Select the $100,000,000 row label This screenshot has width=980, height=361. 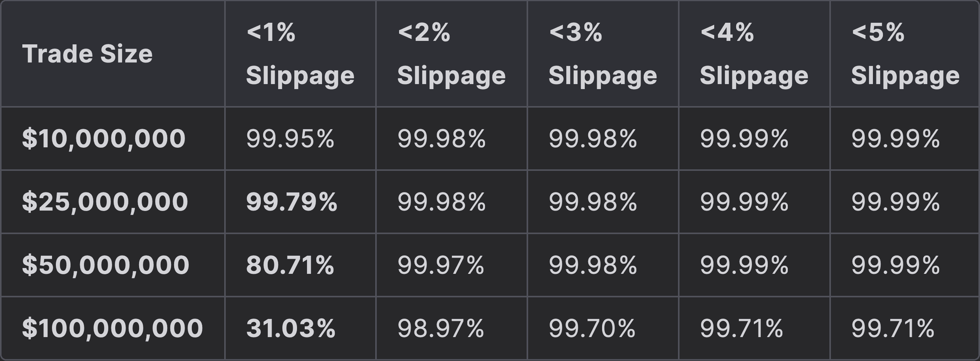112,328
